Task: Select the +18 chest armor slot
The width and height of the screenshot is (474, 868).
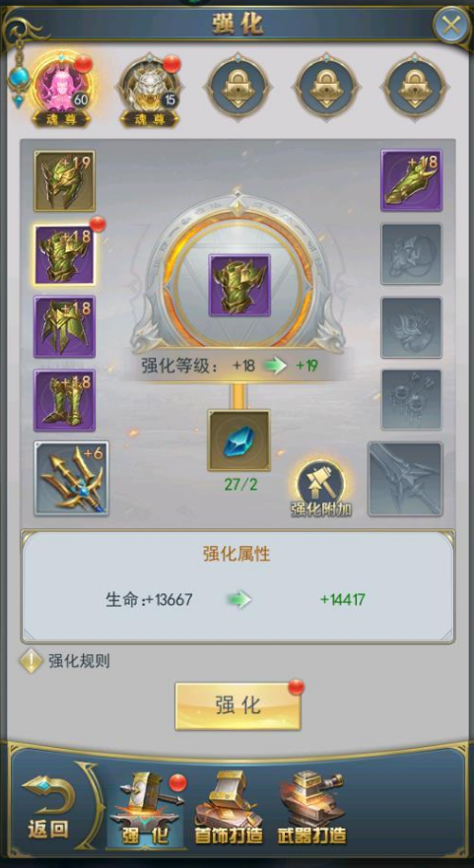Action: (64, 254)
